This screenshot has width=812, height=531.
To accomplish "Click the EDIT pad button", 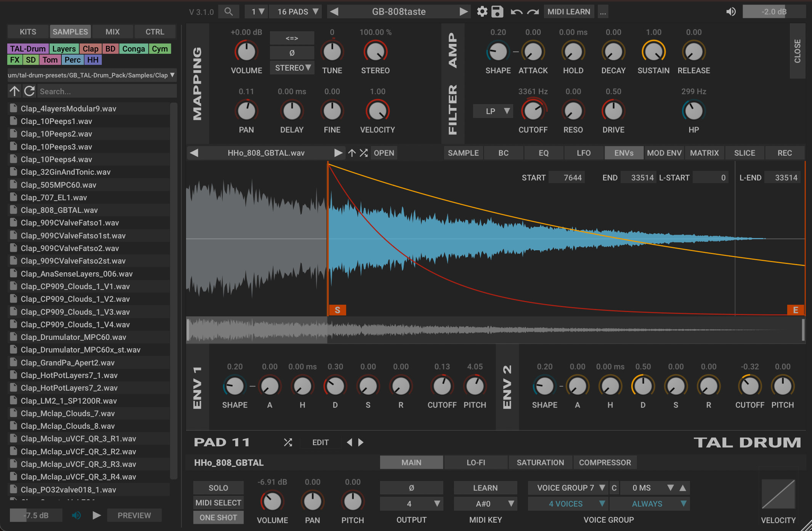I will point(320,443).
